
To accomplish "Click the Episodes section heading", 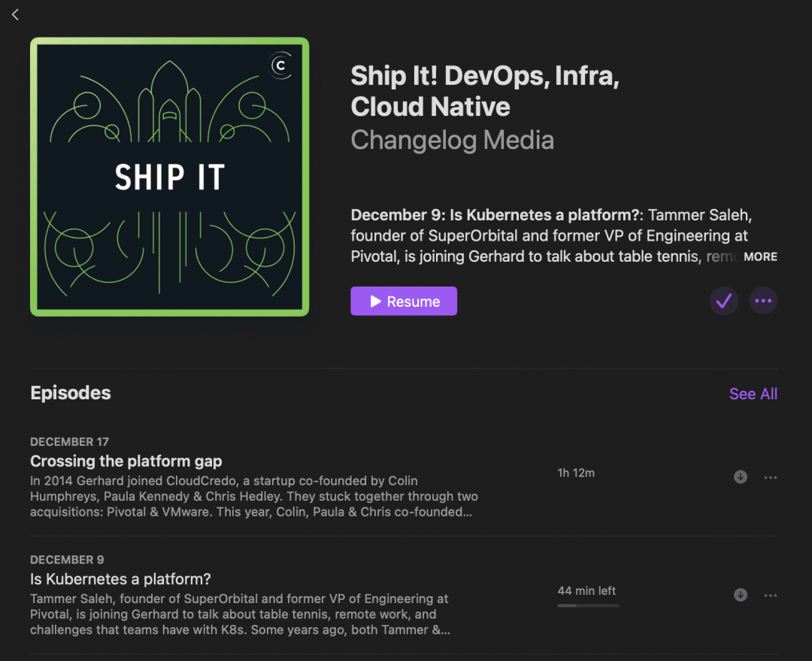I will pos(71,393).
